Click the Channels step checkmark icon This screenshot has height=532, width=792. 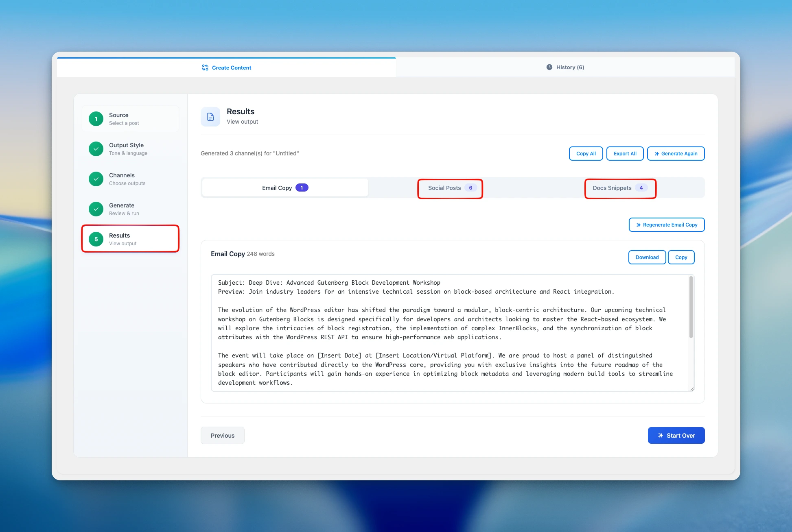pos(96,179)
